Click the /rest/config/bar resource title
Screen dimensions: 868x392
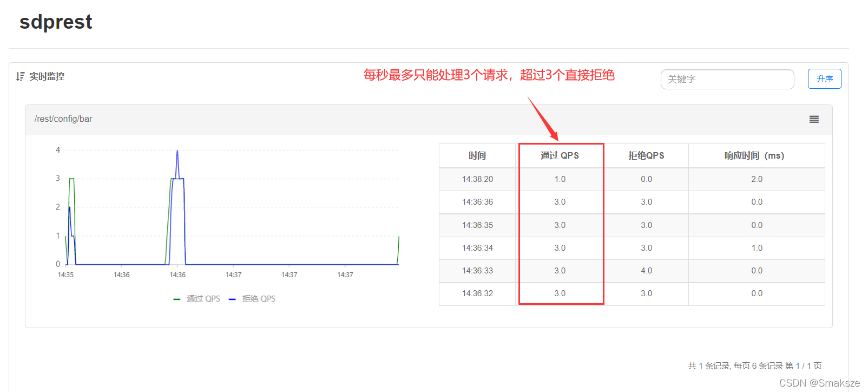click(x=63, y=119)
